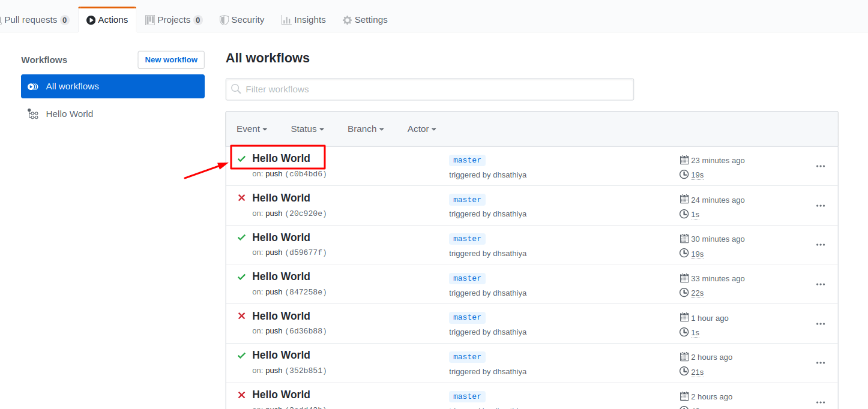Open Hello World run for commit 847258e
Image resolution: width=868 pixels, height=409 pixels.
click(281, 276)
